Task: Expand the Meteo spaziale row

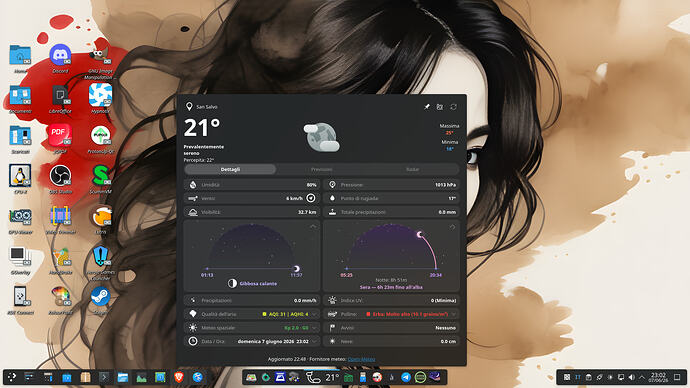Action: (x=252, y=328)
